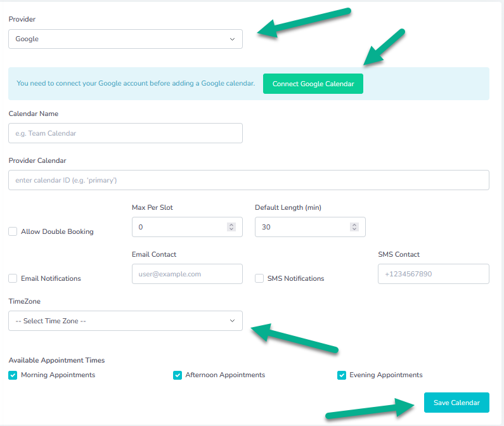Expand the Select Time Zone dropdown

[125, 321]
